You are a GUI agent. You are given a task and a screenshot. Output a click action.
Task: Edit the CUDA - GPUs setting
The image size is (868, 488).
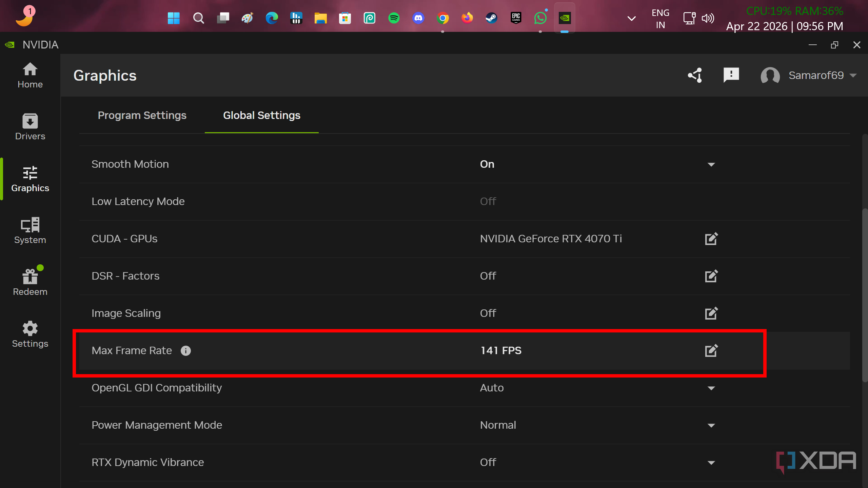(x=711, y=239)
